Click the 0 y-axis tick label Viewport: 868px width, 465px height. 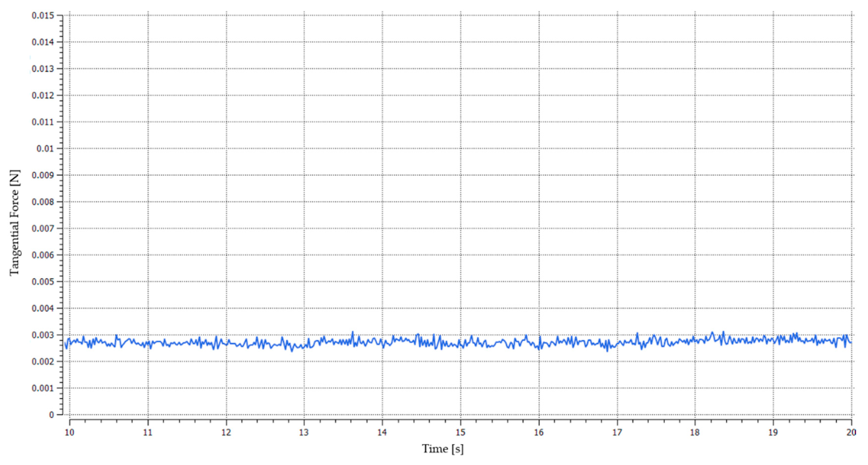point(51,415)
